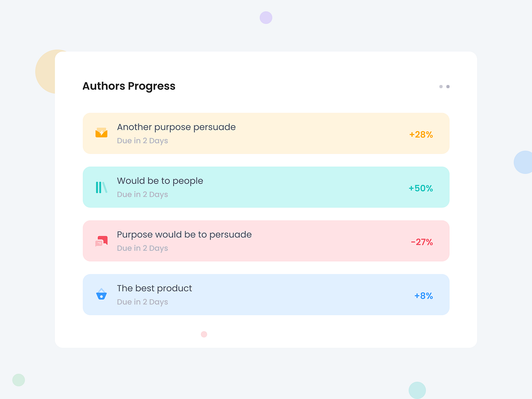The width and height of the screenshot is (532, 399).
Task: Select the pink pagination dot below the list
Action: pos(204,334)
